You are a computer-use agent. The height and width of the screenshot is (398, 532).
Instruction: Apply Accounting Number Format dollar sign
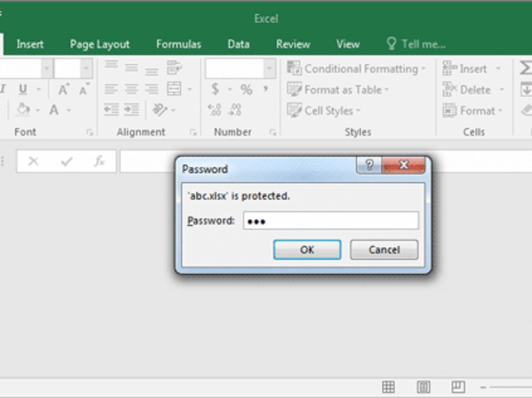[215, 89]
